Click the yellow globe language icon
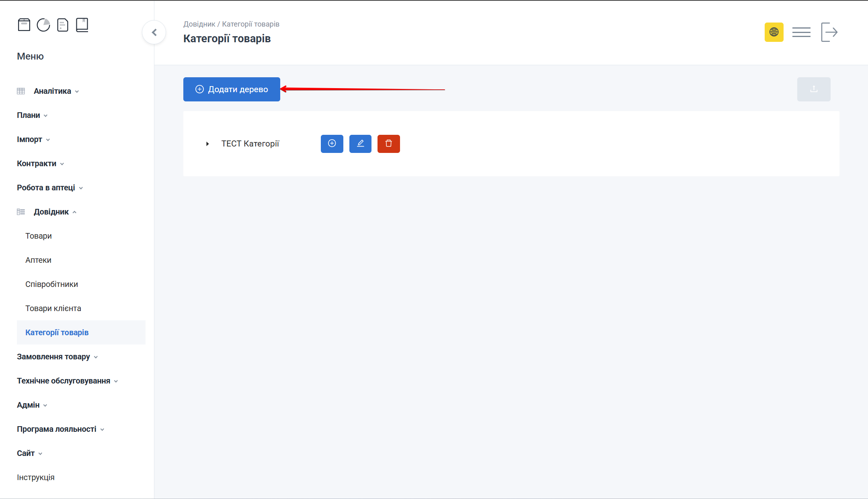This screenshot has width=868, height=499. [x=774, y=32]
